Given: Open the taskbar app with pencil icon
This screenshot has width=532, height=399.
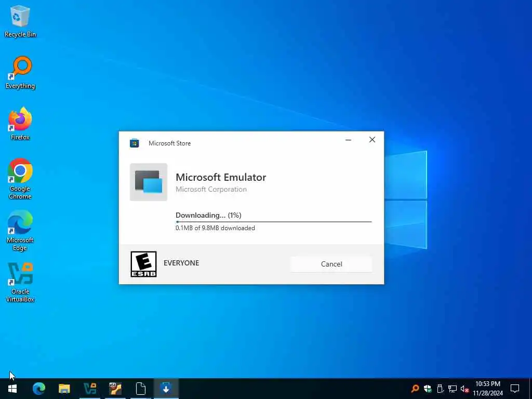Looking at the screenshot, I should tap(115, 389).
